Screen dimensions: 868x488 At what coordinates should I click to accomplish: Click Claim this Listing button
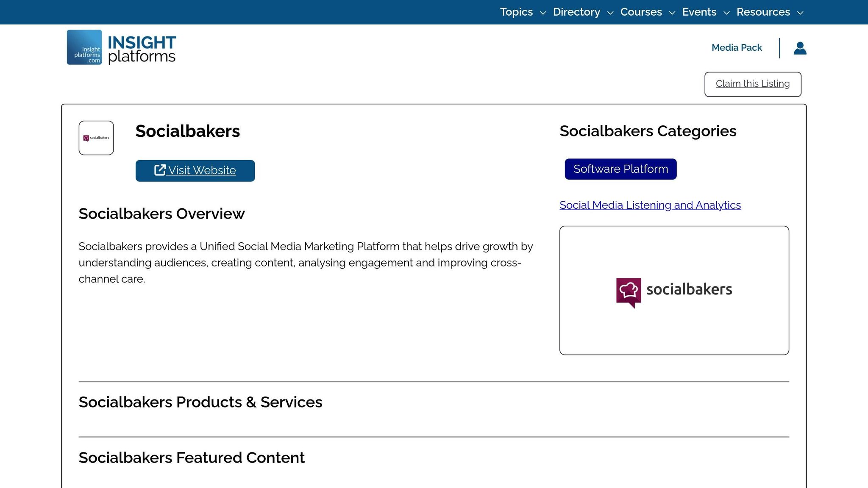[x=753, y=84]
